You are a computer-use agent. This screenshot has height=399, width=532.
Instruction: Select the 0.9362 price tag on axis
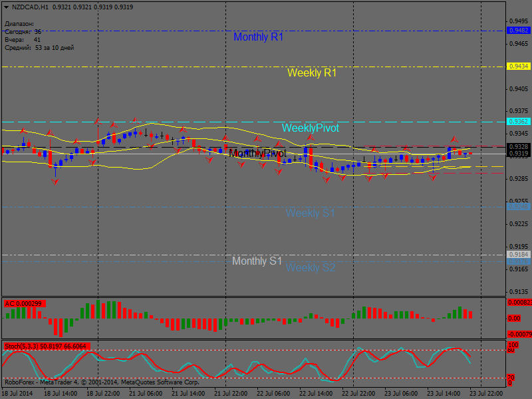518,122
